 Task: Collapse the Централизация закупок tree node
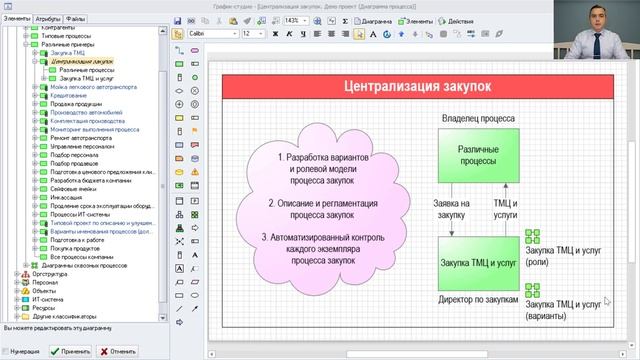point(35,62)
